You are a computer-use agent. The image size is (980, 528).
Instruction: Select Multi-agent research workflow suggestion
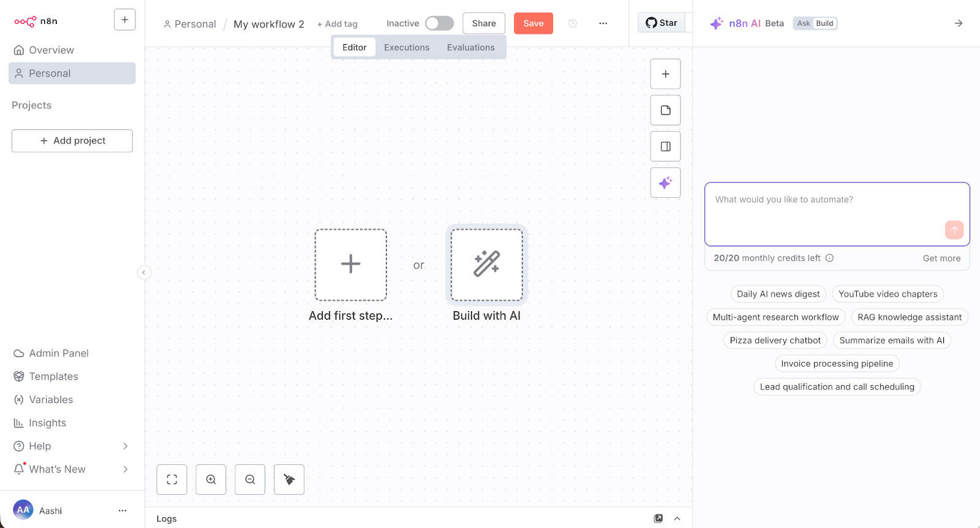[775, 317]
